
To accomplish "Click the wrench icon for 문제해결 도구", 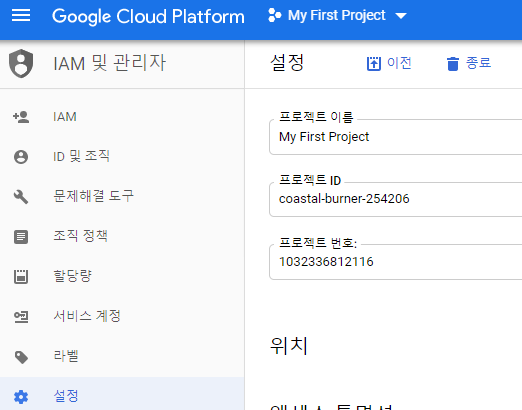I will [21, 197].
